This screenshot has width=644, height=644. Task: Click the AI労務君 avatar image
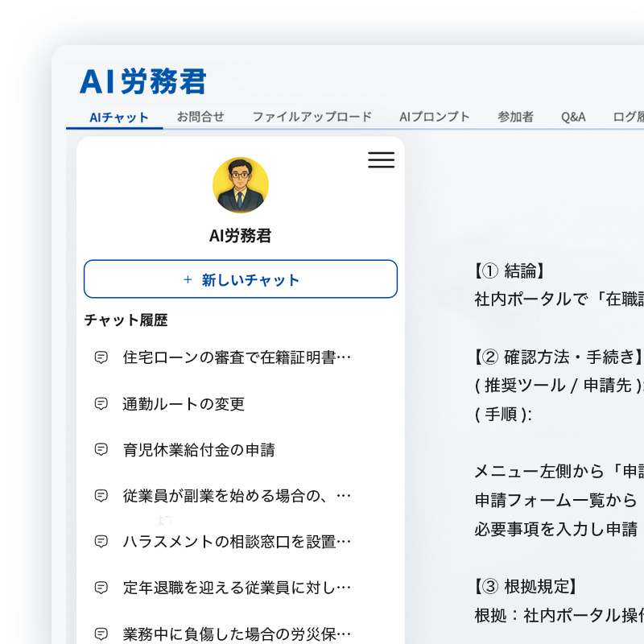point(240,185)
